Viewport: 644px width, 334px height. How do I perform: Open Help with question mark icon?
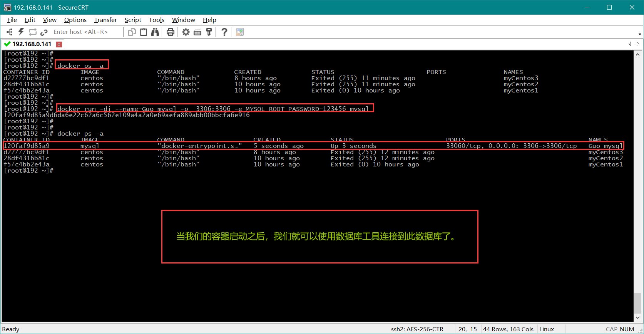click(224, 32)
